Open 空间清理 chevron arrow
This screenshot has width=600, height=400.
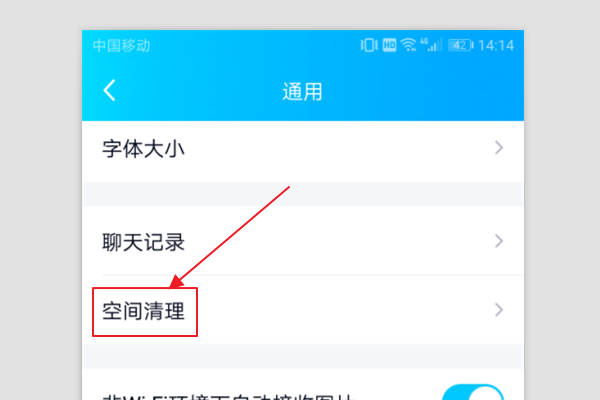(x=499, y=310)
